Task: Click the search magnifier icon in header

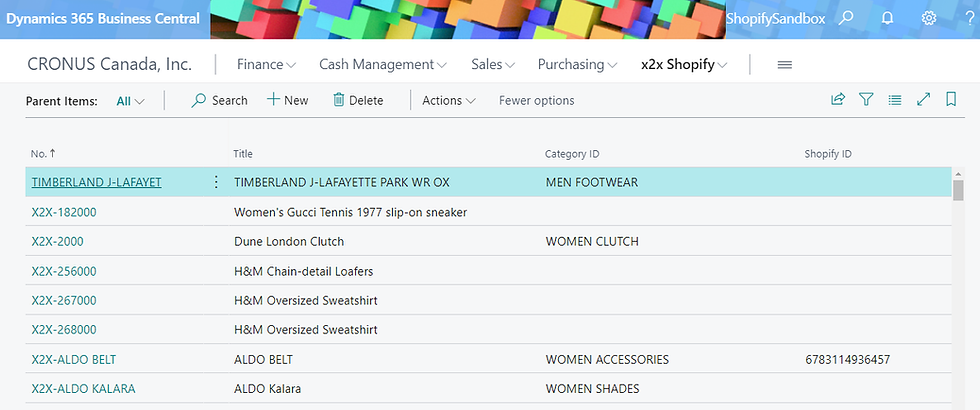Action: (x=846, y=18)
